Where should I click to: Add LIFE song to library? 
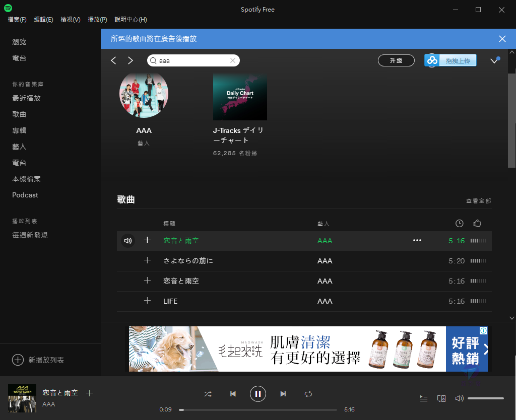148,301
